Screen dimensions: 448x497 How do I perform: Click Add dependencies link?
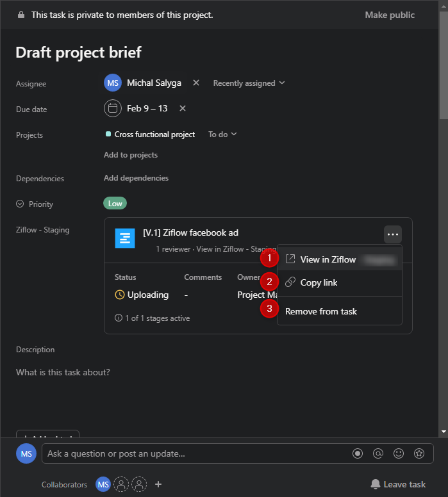coord(136,178)
